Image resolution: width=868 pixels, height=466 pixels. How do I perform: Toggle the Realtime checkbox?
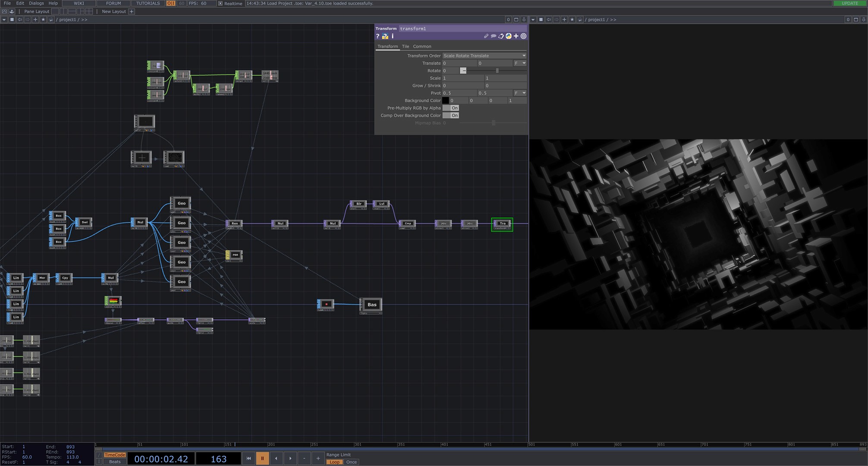(x=220, y=3)
